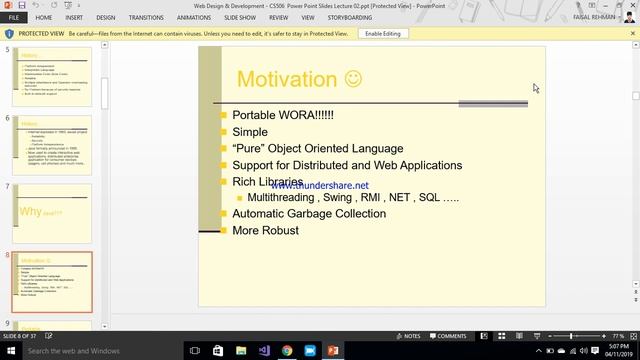Select slide 8 Motivation thumbnail

point(52,282)
